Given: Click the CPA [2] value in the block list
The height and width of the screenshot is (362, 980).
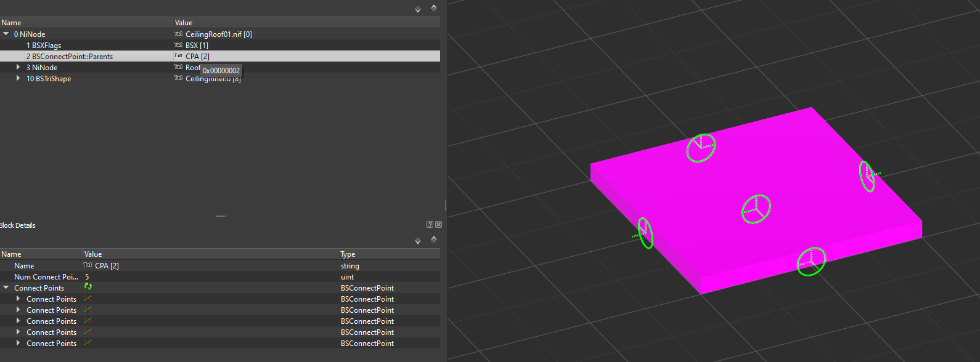Looking at the screenshot, I should 197,57.
